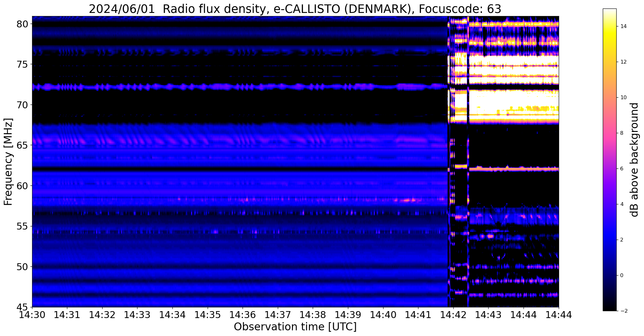Image resolution: width=644 pixels, height=336 pixels.
Task: Click the 14:30 time tick label
Action: 32,314
